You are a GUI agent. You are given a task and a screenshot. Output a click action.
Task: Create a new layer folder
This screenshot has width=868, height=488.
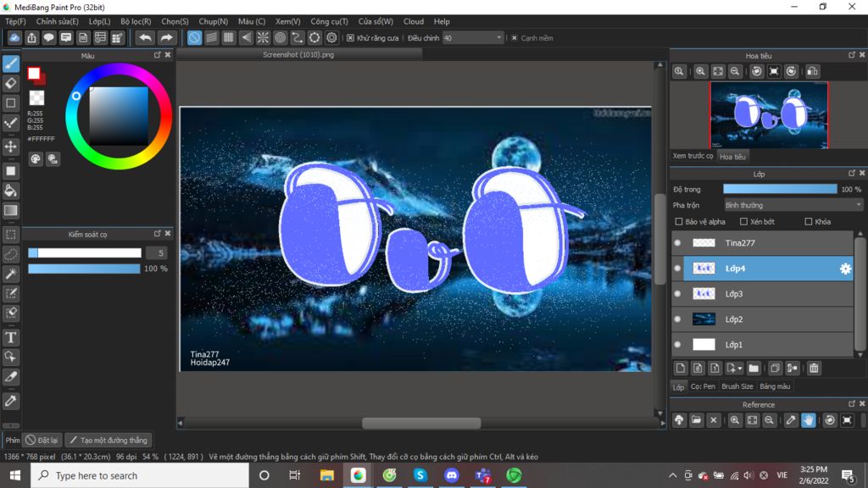(754, 368)
